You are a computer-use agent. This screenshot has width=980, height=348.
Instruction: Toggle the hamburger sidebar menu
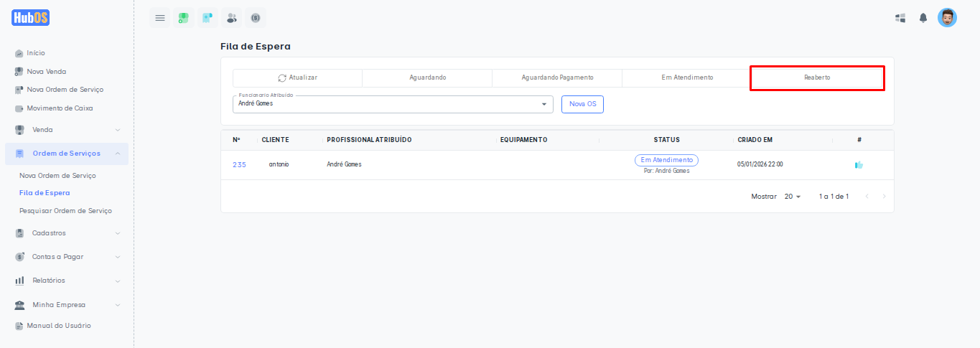tap(160, 18)
